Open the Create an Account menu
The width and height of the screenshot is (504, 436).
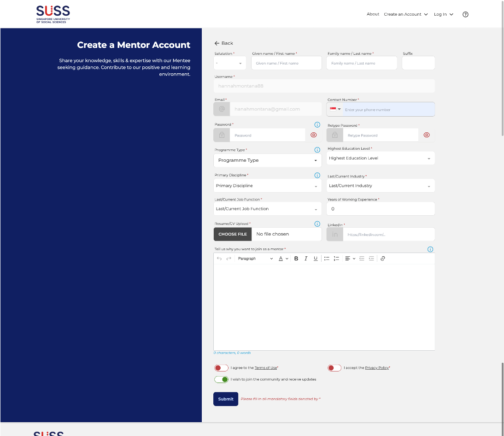tap(406, 14)
